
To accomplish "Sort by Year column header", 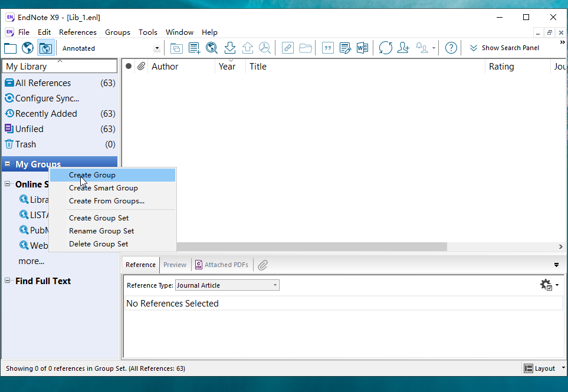I will (x=230, y=66).
